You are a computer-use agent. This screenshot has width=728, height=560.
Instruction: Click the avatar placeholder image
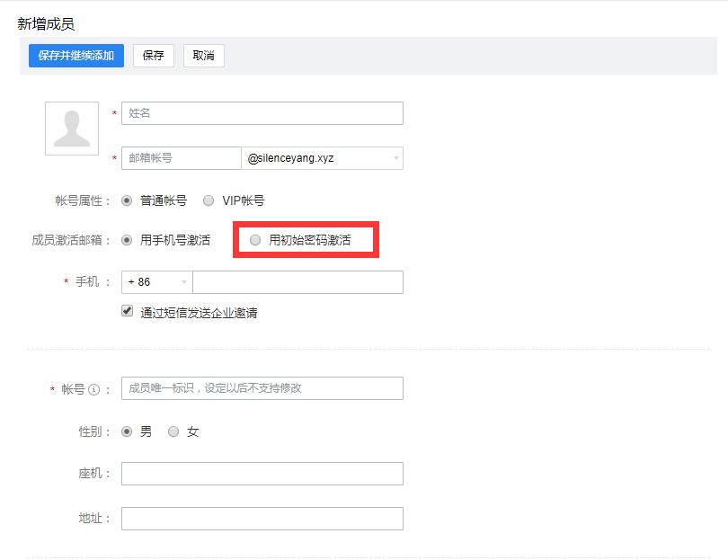coord(72,129)
